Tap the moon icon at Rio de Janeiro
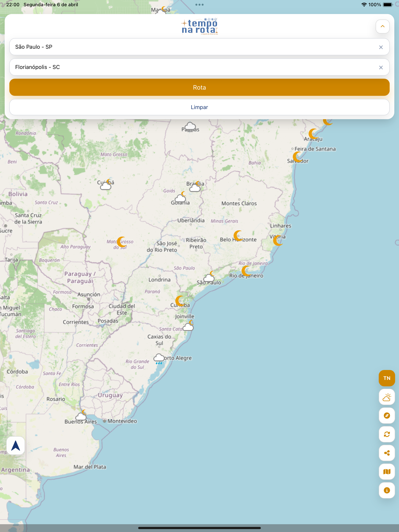The height and width of the screenshot is (532, 399). pyautogui.click(x=246, y=271)
